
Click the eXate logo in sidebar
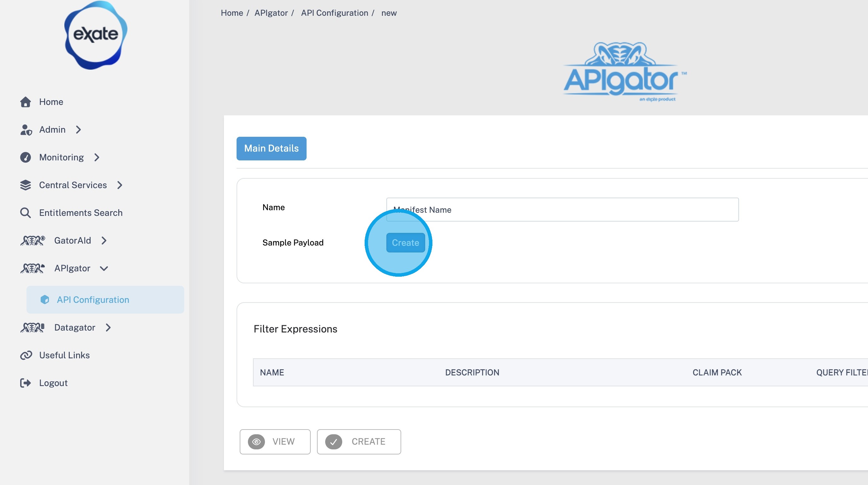point(96,35)
